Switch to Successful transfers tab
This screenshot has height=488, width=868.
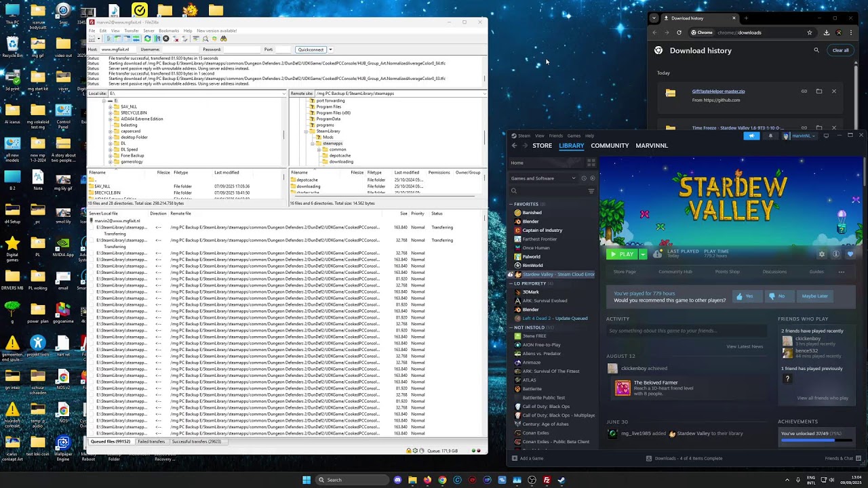click(x=196, y=441)
